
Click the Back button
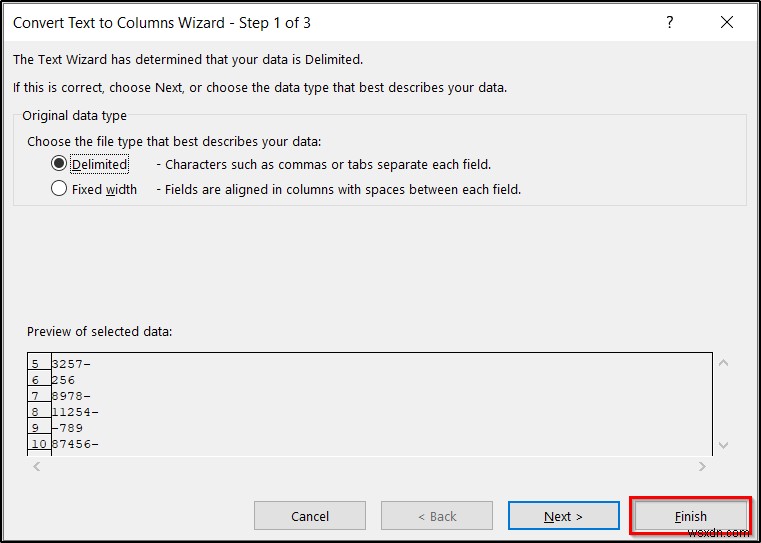[435, 516]
